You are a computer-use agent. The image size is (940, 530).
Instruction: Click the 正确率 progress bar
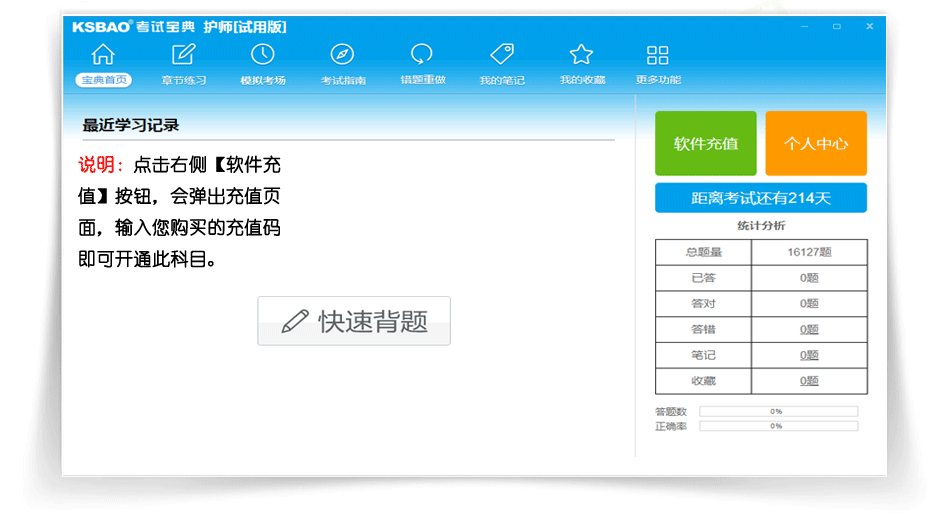778,426
